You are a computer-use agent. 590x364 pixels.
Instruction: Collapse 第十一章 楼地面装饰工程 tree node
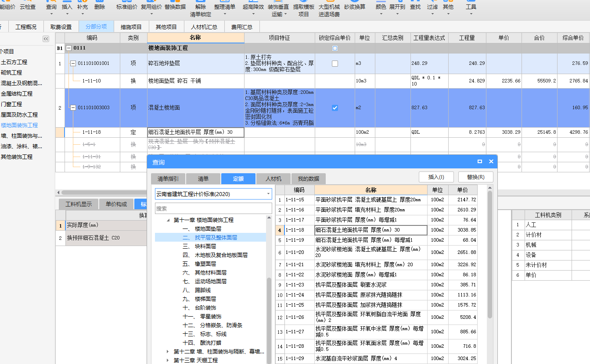[x=168, y=220]
